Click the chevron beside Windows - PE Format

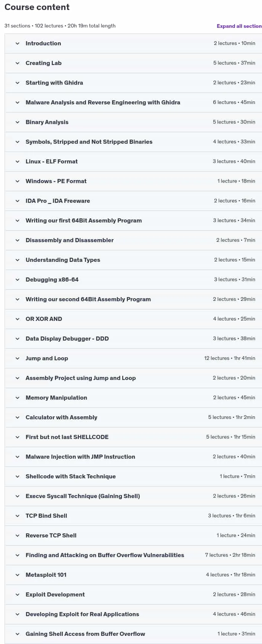point(17,181)
